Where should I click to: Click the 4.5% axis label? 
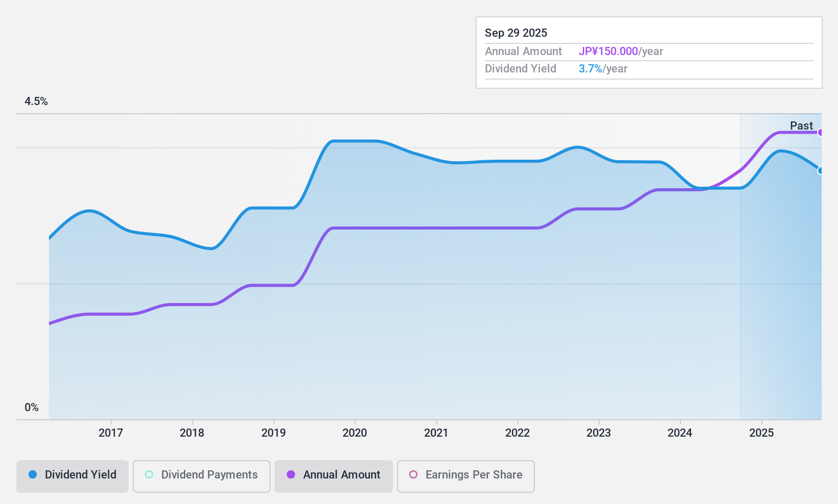[36, 102]
